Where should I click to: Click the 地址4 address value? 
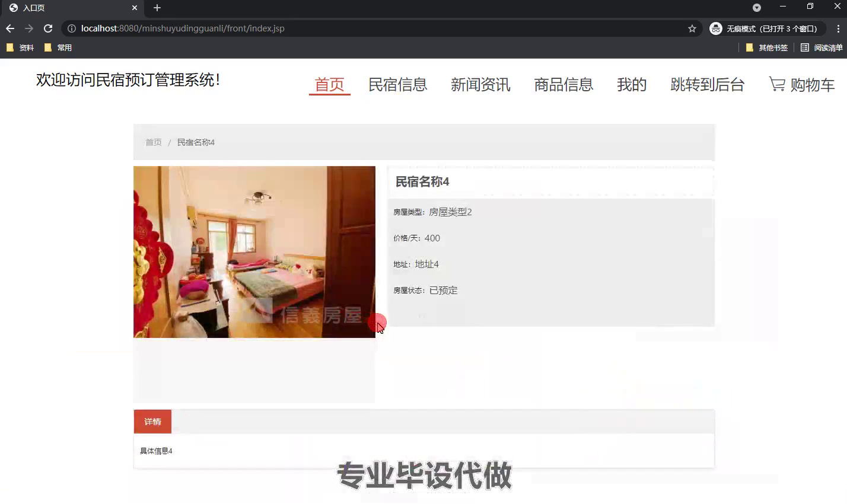(x=427, y=264)
